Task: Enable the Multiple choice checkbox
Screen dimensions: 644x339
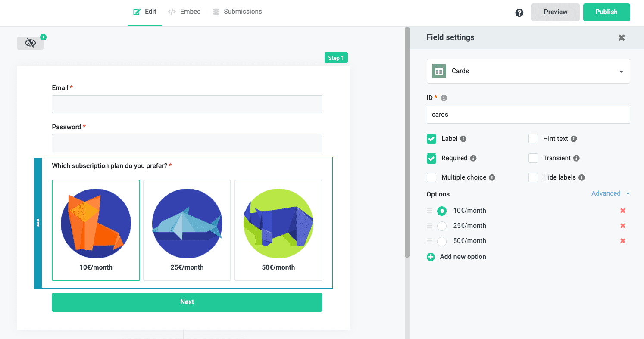Action: pyautogui.click(x=431, y=177)
